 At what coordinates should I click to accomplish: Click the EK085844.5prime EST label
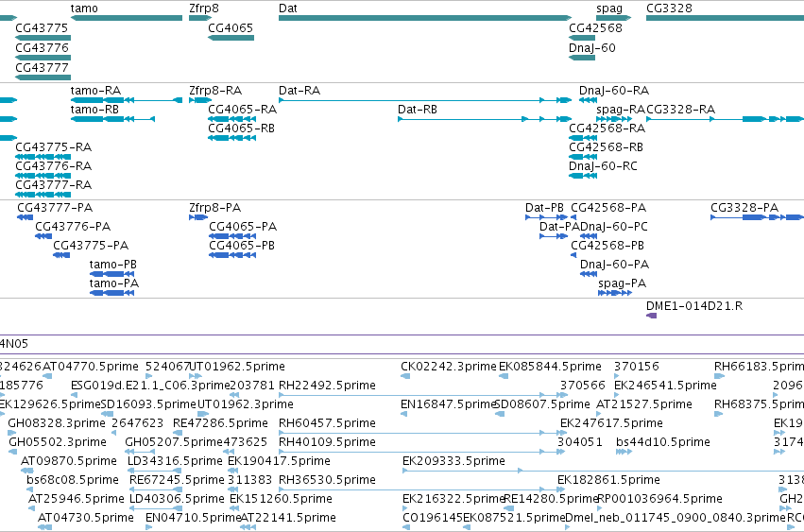[550, 367]
